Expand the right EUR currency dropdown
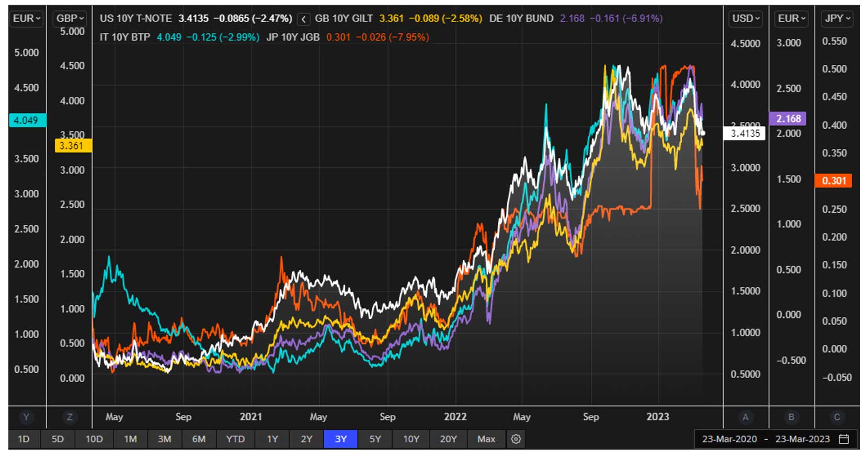This screenshot has width=868, height=459. tap(792, 18)
